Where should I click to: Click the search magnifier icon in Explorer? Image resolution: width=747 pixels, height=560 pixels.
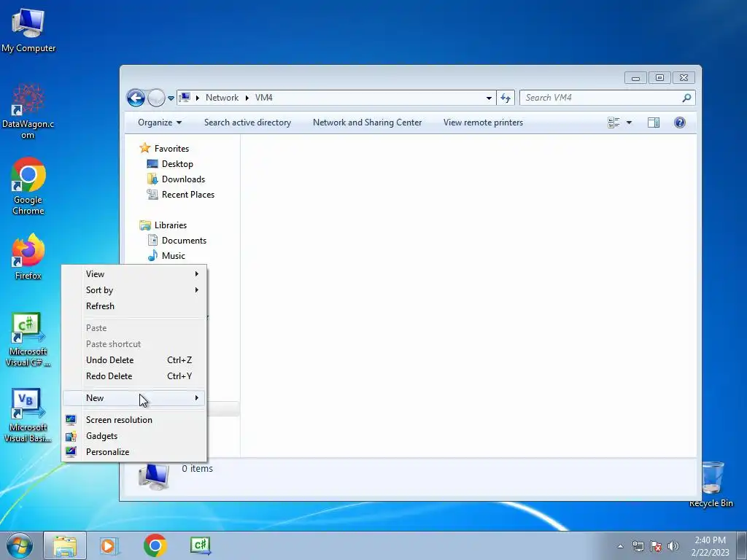(686, 98)
